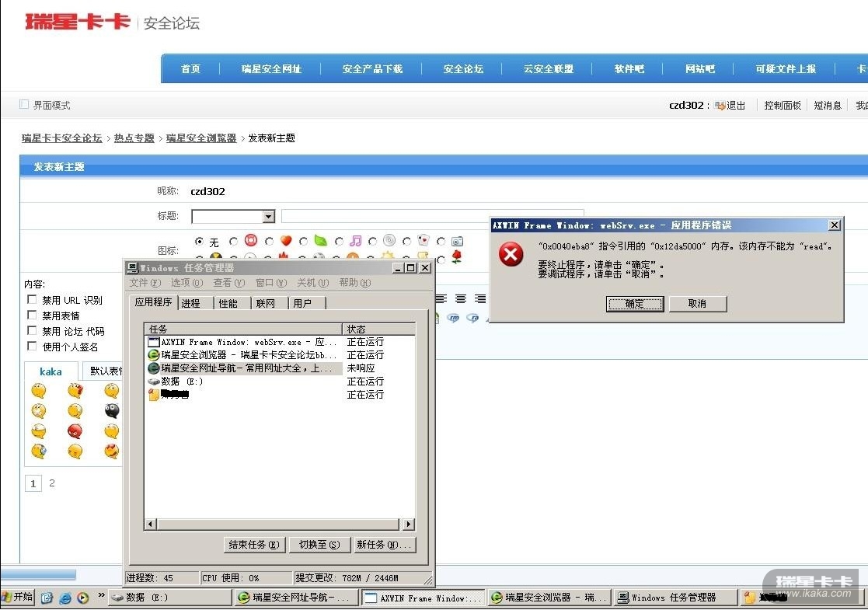Expand quick launch overflow chevron

[x=101, y=595]
